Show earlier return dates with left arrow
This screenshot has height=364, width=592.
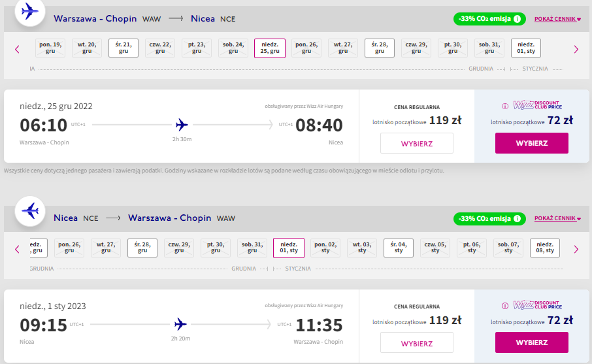[17, 249]
